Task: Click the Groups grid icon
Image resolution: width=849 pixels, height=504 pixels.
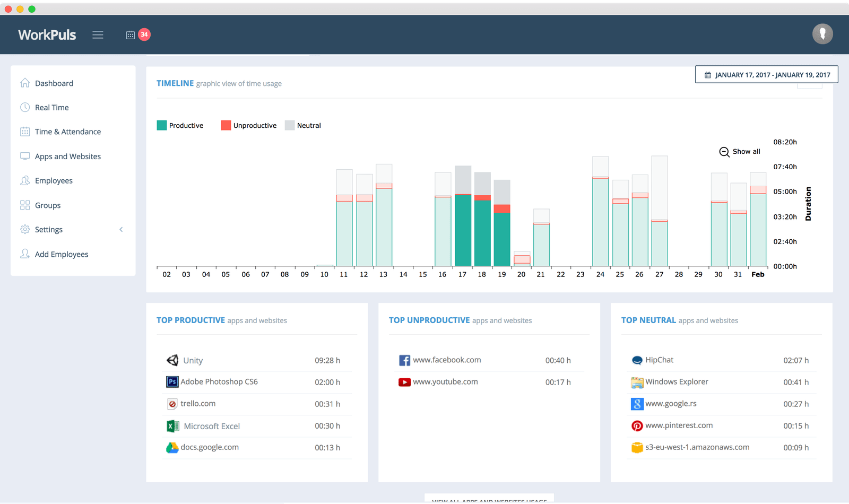Action: click(25, 205)
